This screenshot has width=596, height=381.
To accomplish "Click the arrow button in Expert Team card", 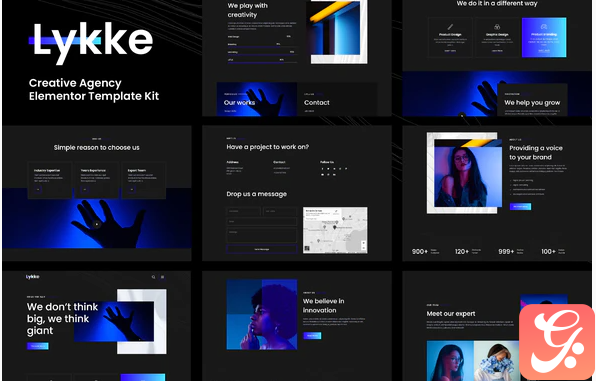I will [132, 189].
